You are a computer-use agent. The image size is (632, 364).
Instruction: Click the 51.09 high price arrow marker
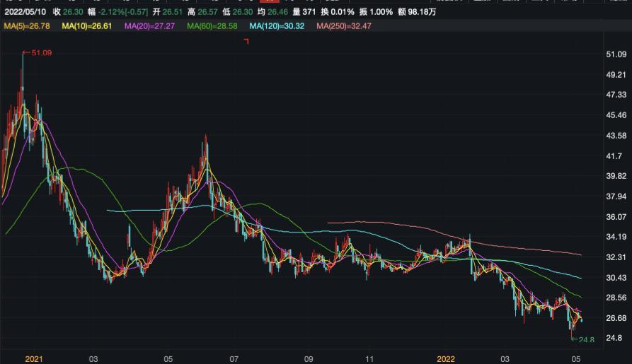[38, 53]
